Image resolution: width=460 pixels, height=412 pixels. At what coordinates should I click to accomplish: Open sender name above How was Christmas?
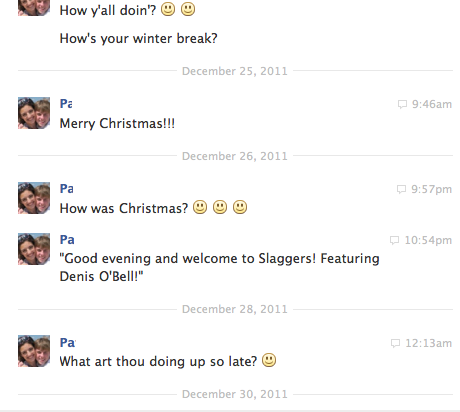[67, 189]
